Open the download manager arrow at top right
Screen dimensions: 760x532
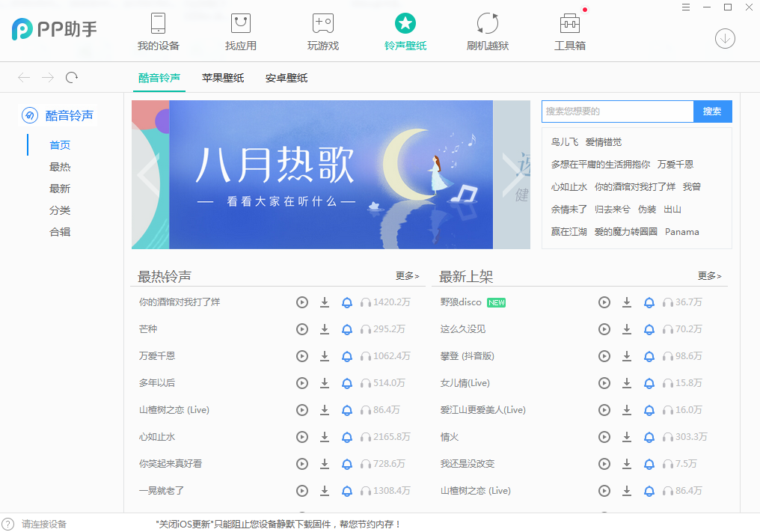[x=724, y=39]
